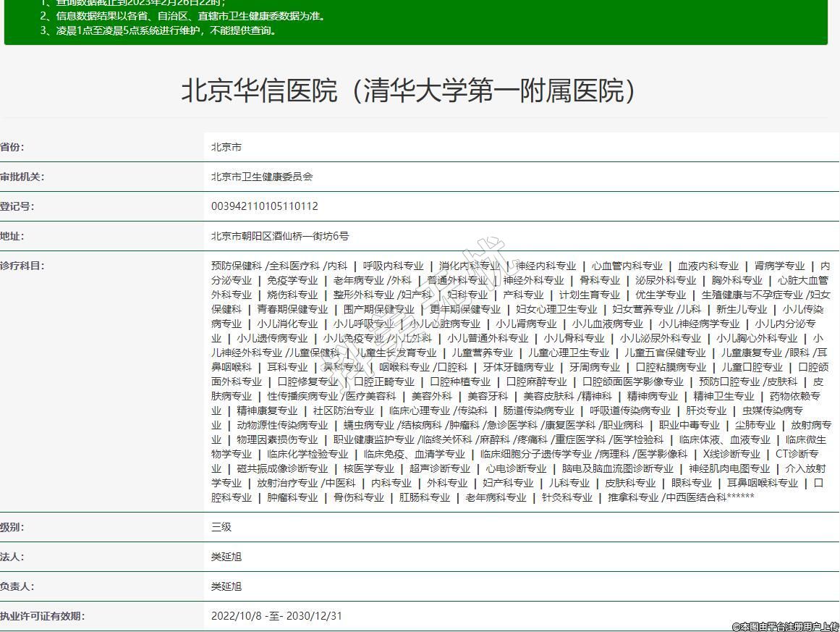Select the 三级 level value
Image resolution: width=840 pixels, height=632 pixels.
click(221, 527)
